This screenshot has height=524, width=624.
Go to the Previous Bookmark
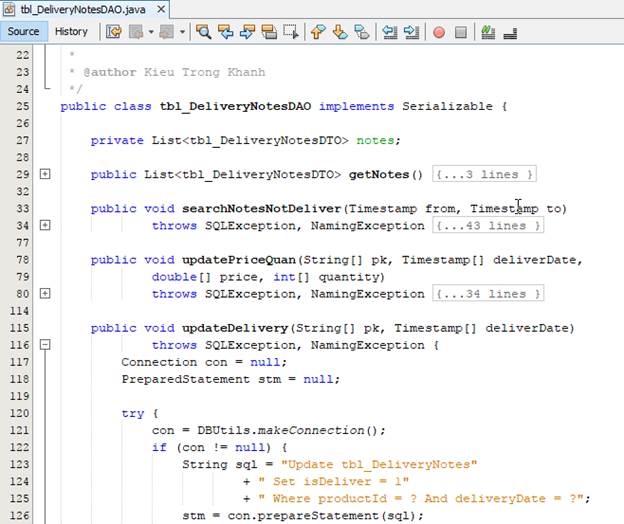point(318,32)
